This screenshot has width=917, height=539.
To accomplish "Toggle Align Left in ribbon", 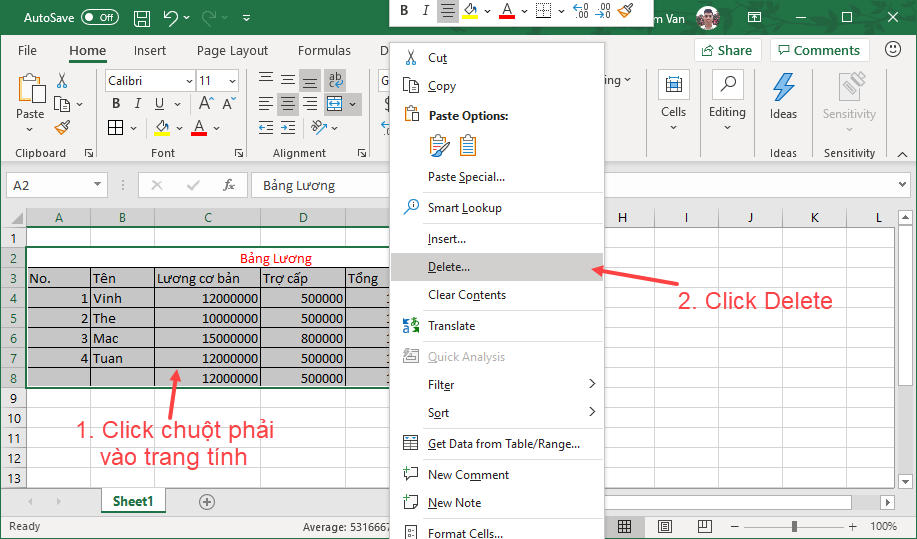I will [266, 104].
